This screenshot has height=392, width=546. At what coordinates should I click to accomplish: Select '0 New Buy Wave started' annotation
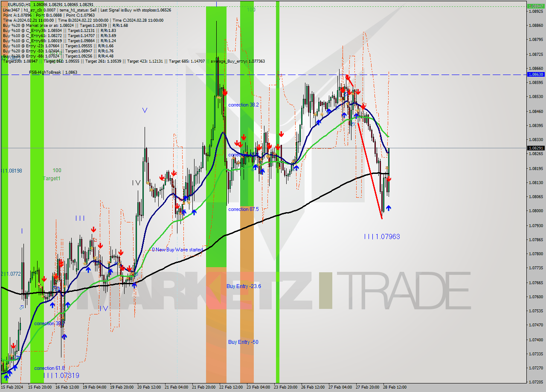coord(177,250)
